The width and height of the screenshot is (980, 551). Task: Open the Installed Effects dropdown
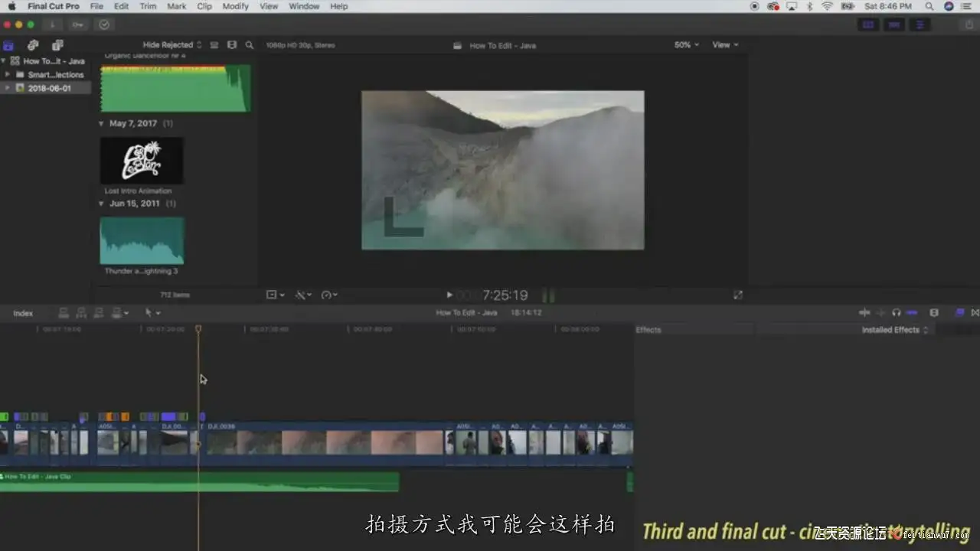(895, 330)
